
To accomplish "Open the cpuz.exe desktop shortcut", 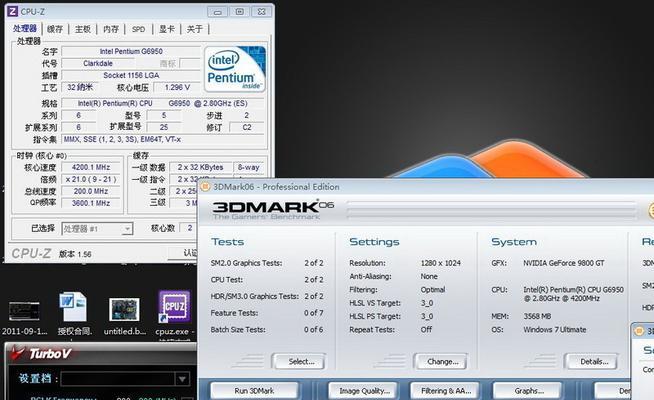I will 174,314.
